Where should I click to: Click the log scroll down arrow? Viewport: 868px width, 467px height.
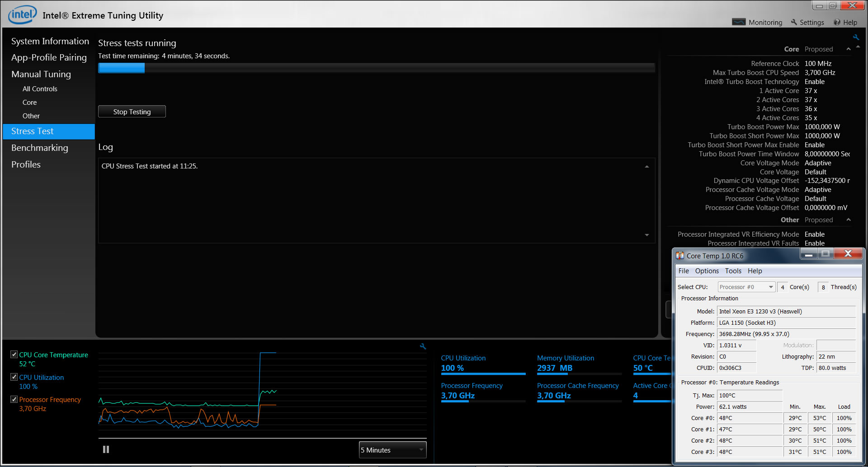[647, 235]
